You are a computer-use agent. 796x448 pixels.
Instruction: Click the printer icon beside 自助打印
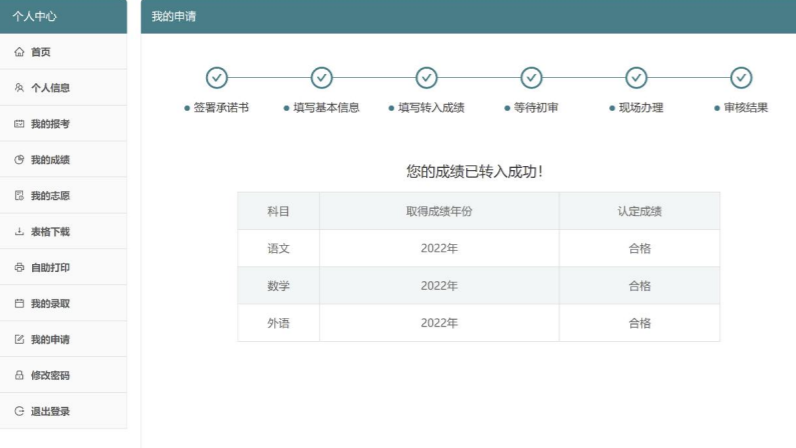tap(19, 268)
